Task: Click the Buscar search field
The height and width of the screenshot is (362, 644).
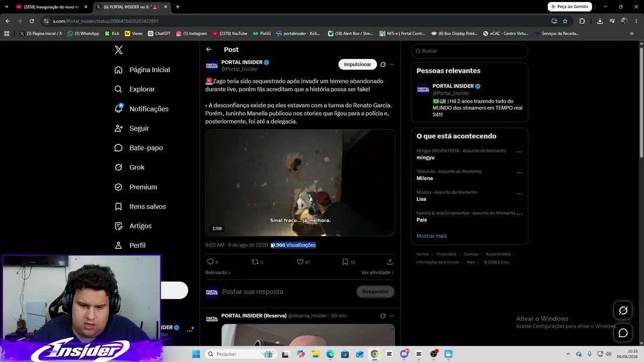Action: click(x=469, y=51)
